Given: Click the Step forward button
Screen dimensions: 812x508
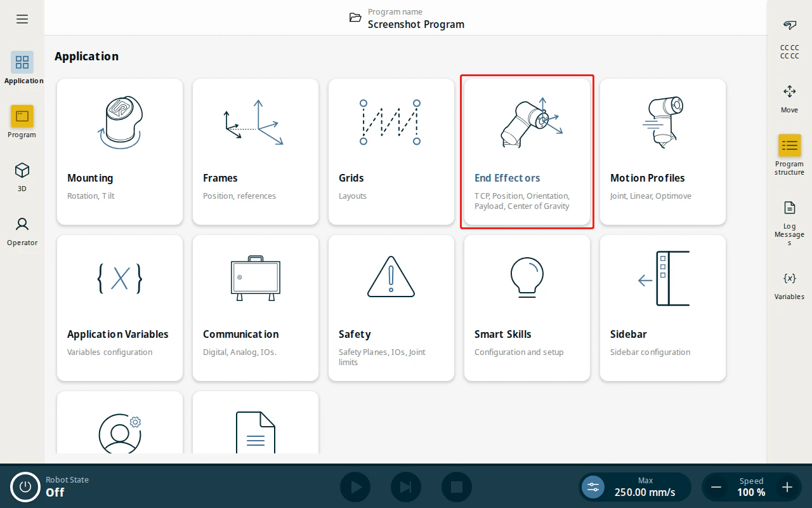Looking at the screenshot, I should click(x=406, y=487).
